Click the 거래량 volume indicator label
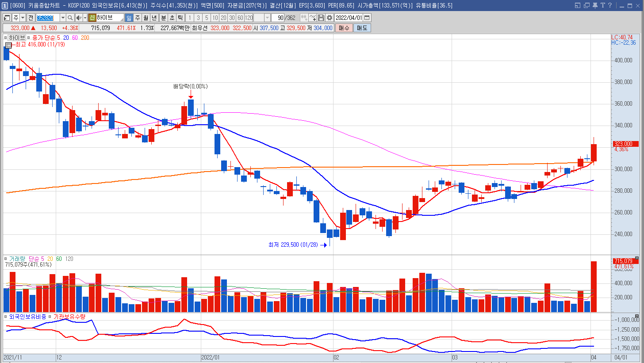The width and height of the screenshot is (644, 363). 17,259
